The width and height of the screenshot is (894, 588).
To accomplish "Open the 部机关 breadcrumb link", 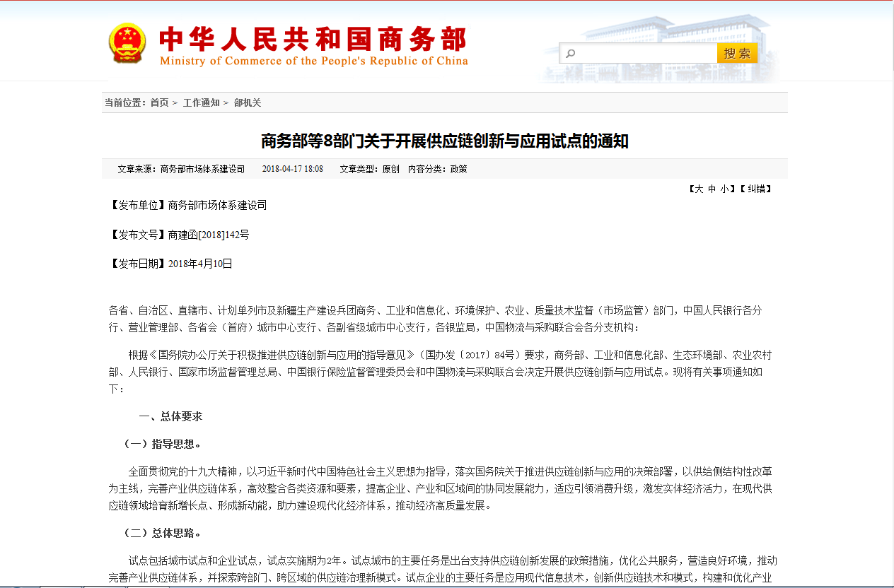I will pyautogui.click(x=248, y=102).
